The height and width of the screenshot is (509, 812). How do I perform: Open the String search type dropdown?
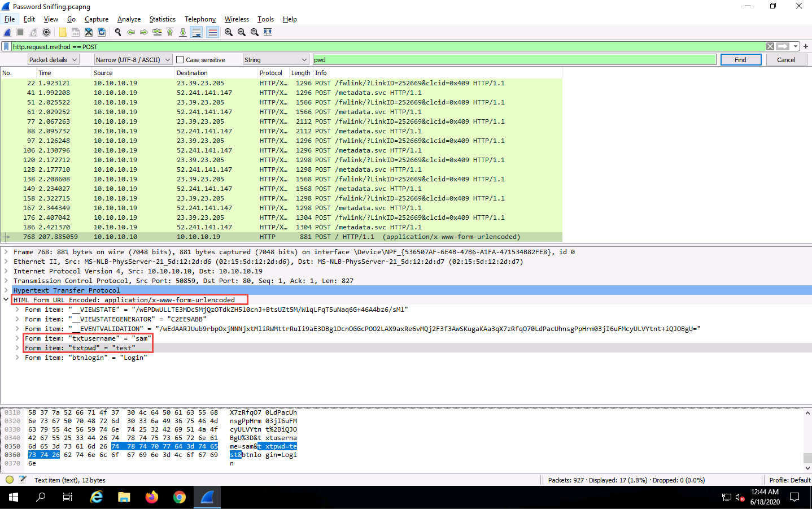(x=276, y=60)
